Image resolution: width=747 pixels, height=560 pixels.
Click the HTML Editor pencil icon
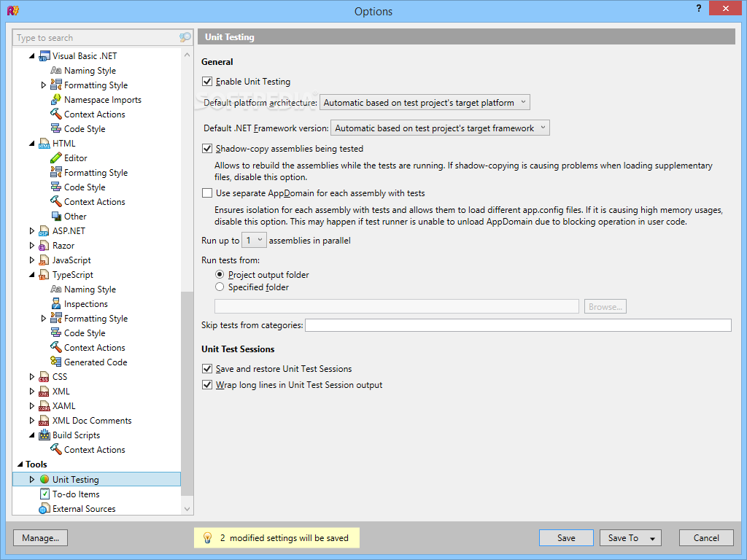click(55, 158)
